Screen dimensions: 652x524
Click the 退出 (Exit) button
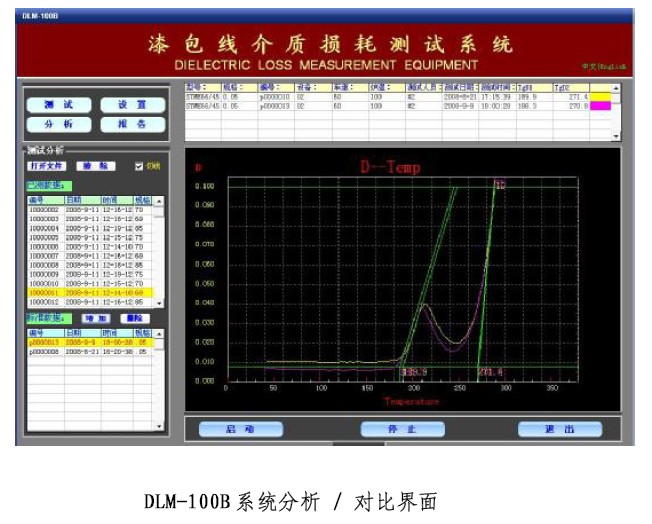tap(560, 429)
